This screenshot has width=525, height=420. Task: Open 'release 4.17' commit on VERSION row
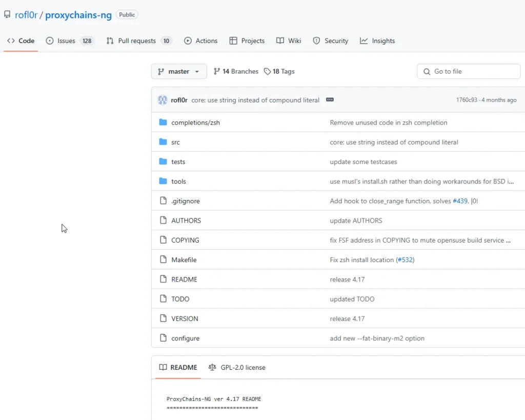click(347, 319)
